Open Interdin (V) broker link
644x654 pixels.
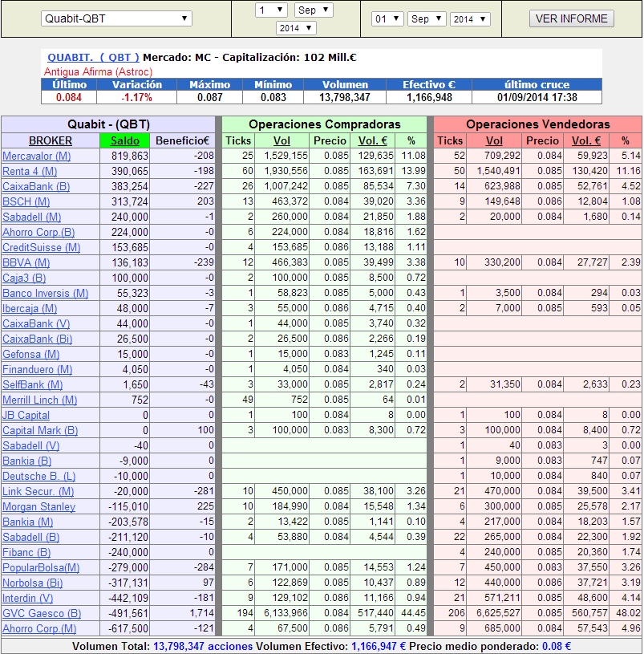tap(28, 598)
